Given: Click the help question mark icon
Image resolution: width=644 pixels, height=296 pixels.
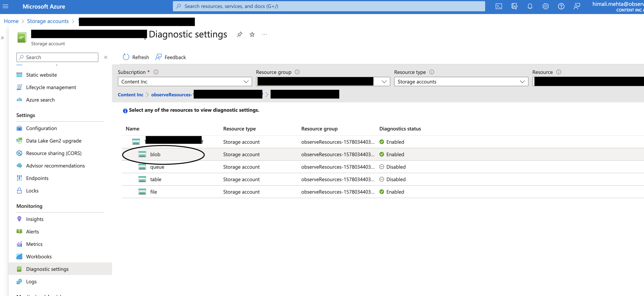Looking at the screenshot, I should (561, 6).
